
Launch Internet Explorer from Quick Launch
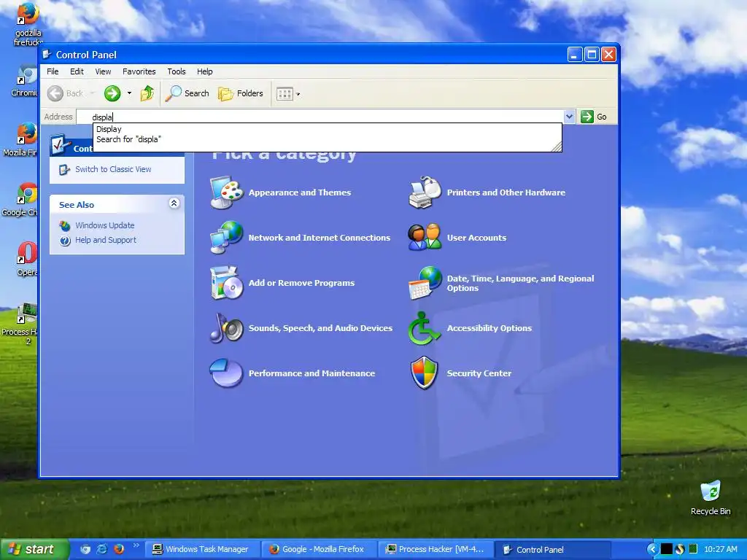coord(102,549)
